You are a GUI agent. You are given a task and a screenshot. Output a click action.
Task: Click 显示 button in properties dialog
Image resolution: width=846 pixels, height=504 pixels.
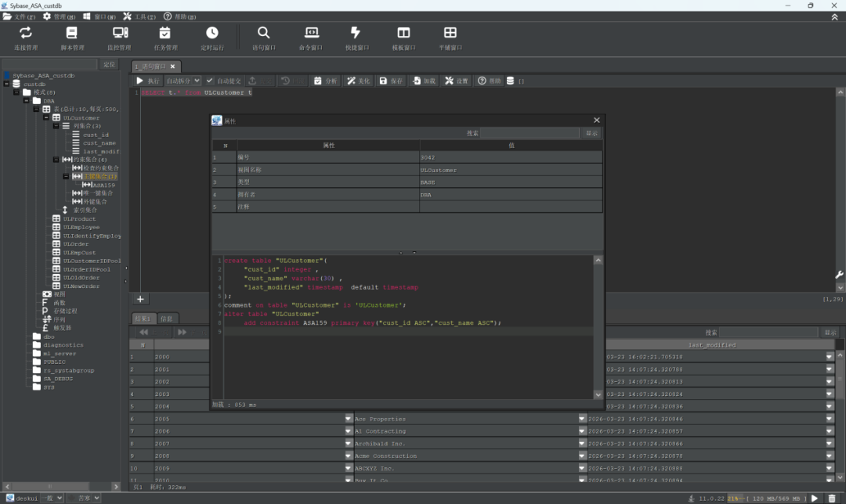point(592,134)
